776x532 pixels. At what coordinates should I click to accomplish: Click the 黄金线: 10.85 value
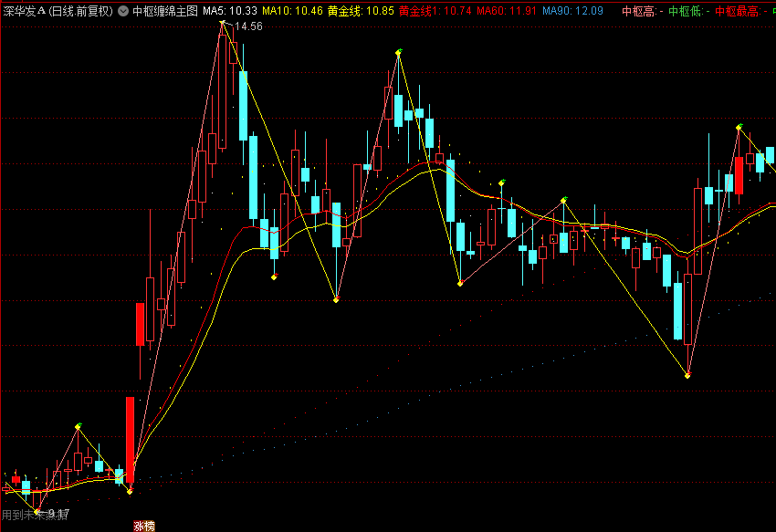point(361,11)
